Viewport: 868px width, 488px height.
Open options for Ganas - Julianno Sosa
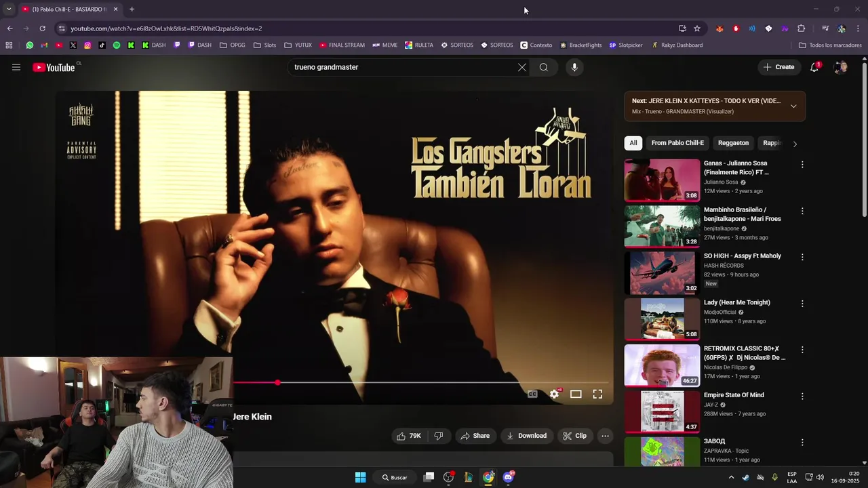(x=802, y=165)
